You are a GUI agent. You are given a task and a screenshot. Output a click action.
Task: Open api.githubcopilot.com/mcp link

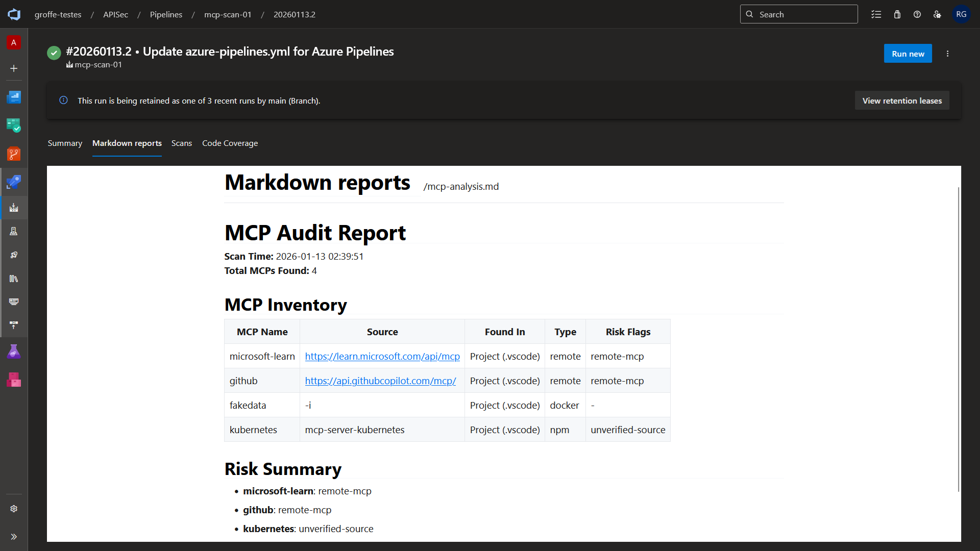point(380,381)
